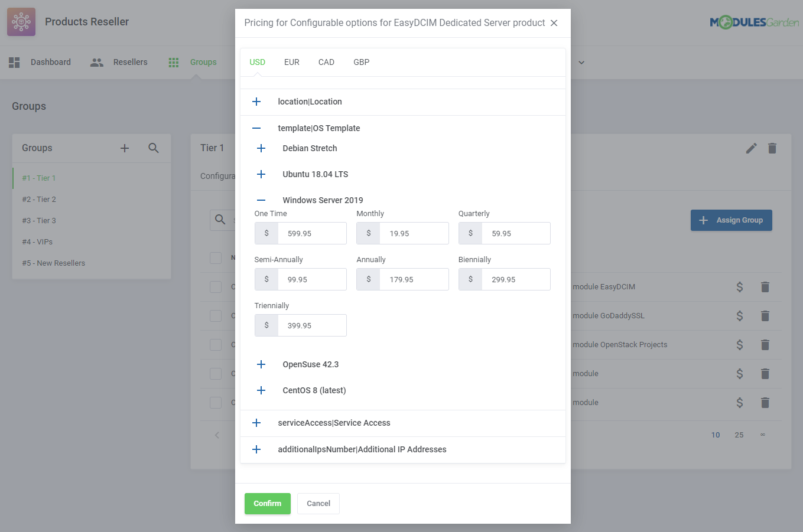Collapse the Windows Server 2019 pricing options
803x532 pixels.
point(261,200)
